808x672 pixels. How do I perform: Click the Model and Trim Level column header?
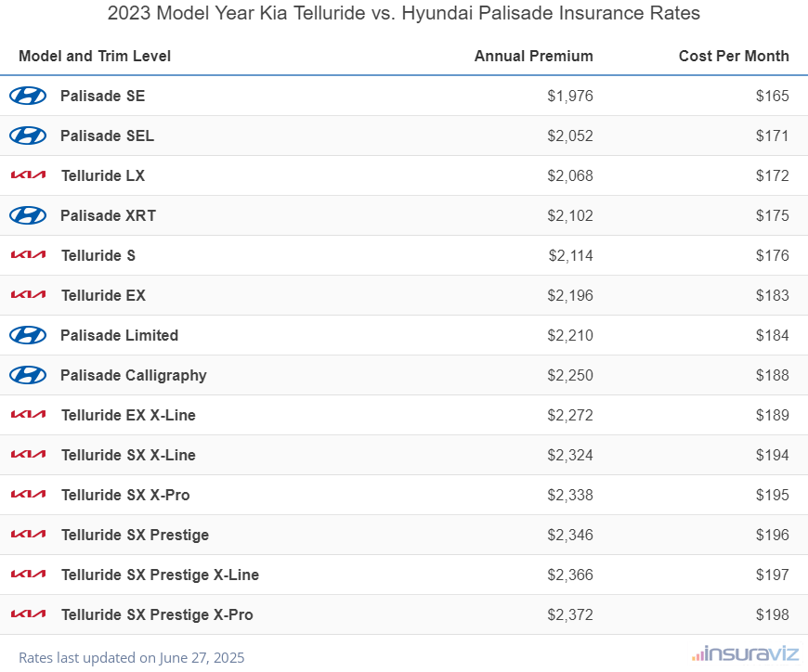pos(95,56)
